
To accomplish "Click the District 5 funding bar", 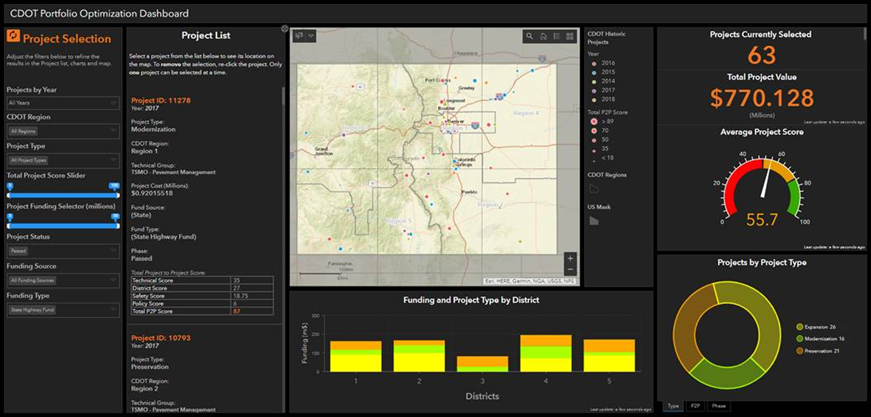I will click(609, 355).
